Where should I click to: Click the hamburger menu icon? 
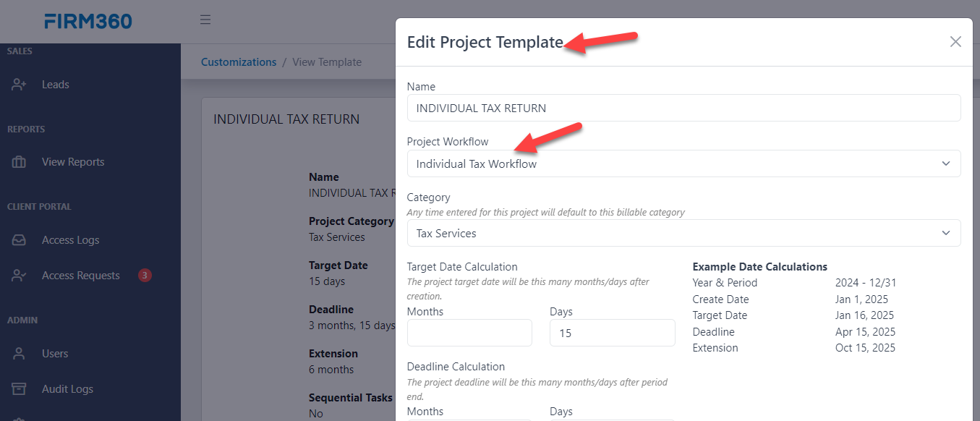coord(205,20)
